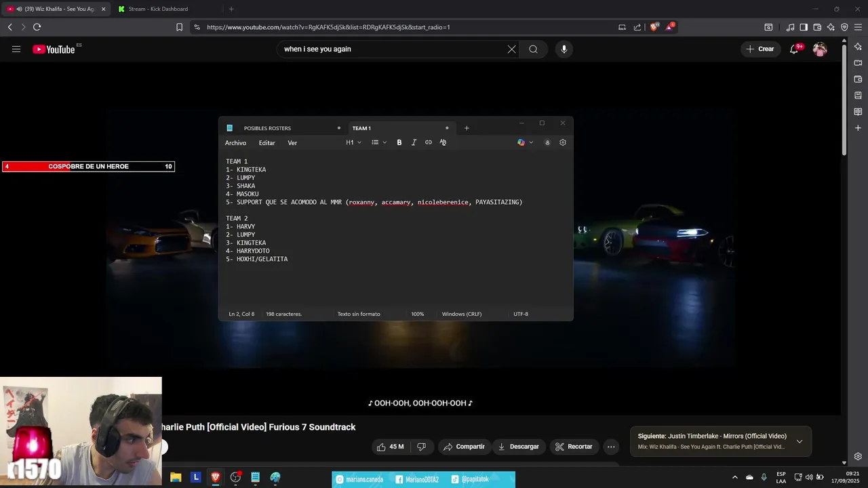Clear formatting in Notepad toolbar

point(443,142)
